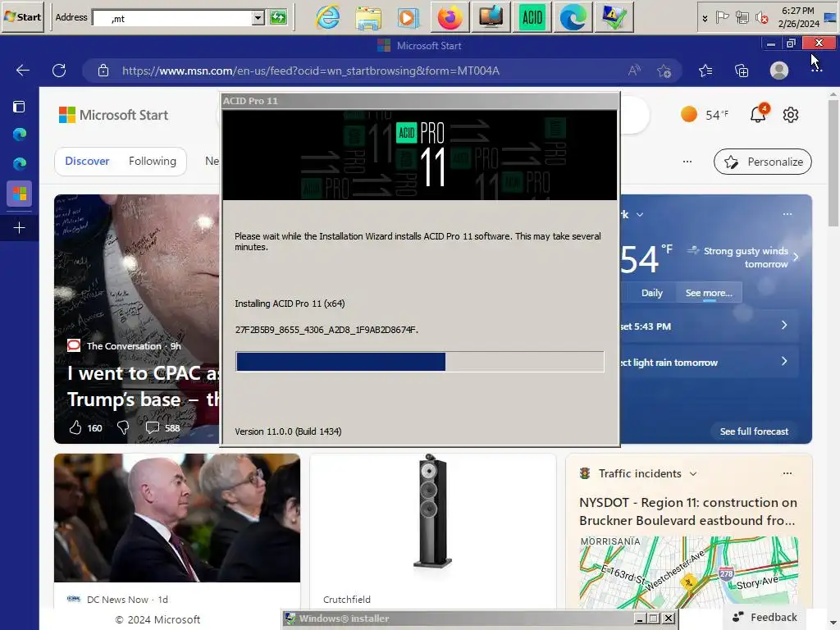Open Edge Collections
This screenshot has width=840, height=630.
[x=742, y=71]
